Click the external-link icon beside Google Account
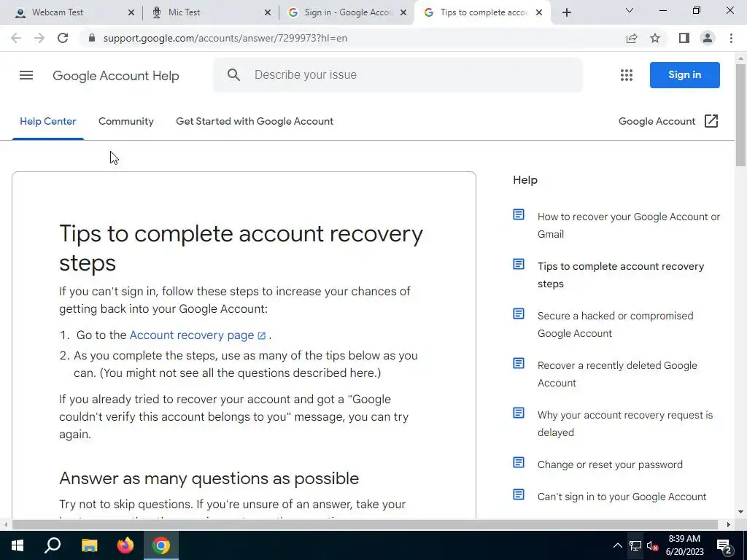The image size is (747, 560). pyautogui.click(x=711, y=121)
